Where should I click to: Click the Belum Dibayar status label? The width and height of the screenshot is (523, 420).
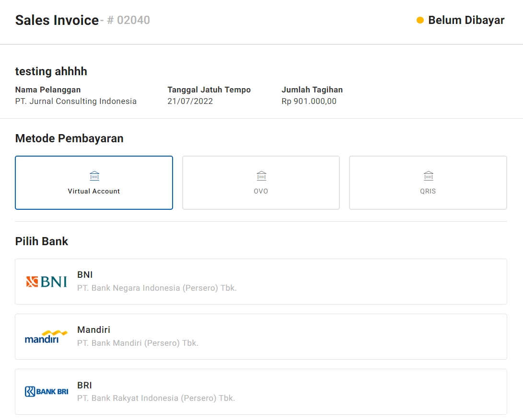(x=466, y=20)
